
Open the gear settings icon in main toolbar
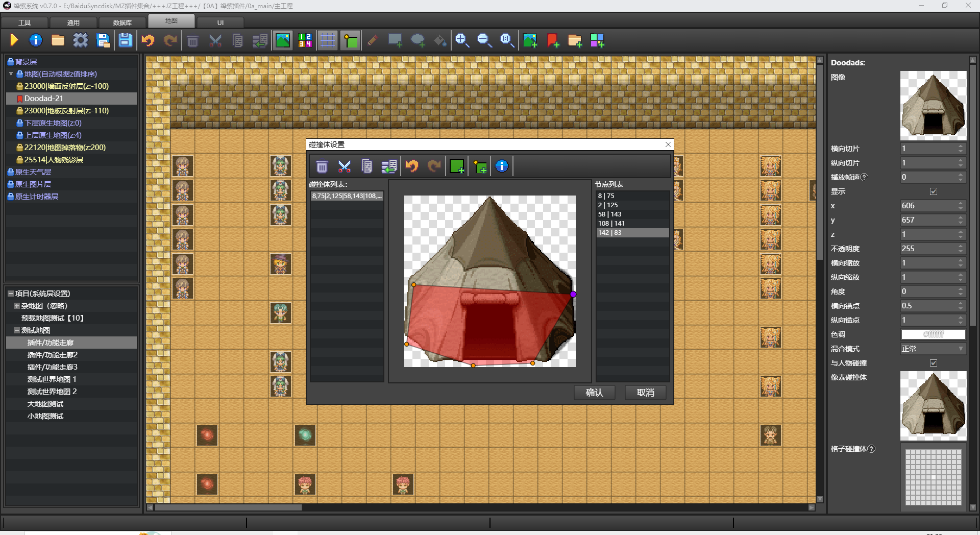pyautogui.click(x=80, y=40)
